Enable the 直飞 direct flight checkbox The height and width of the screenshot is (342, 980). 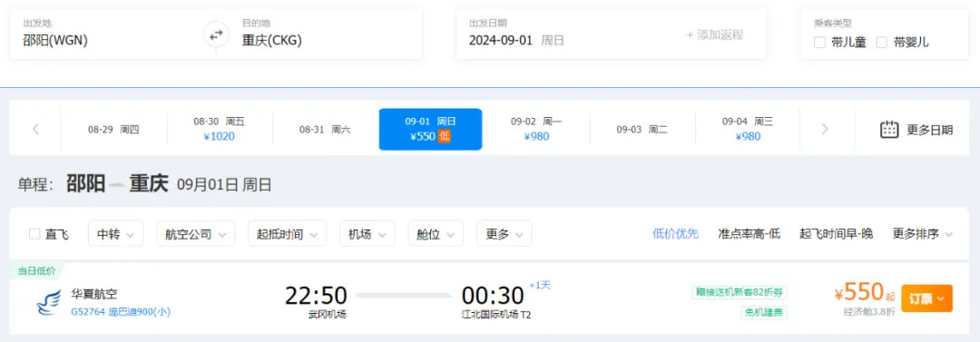[34, 234]
